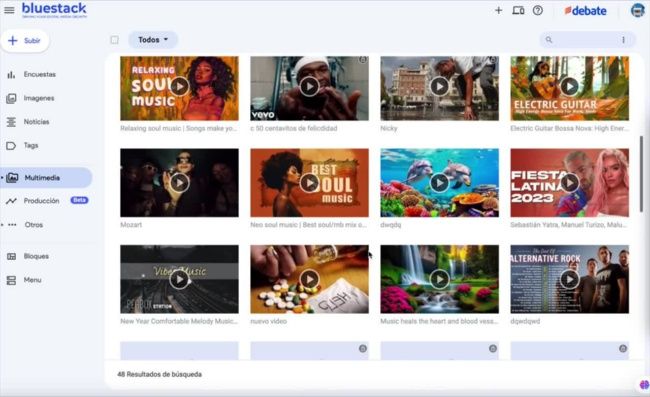Play the Mozart video

[x=179, y=183]
